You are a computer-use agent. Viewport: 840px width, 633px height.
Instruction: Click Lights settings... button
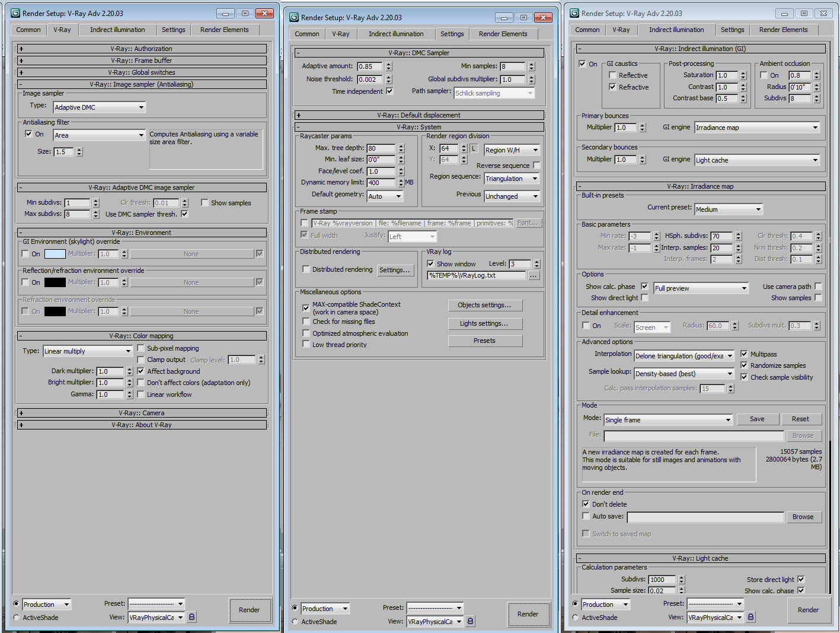(485, 323)
